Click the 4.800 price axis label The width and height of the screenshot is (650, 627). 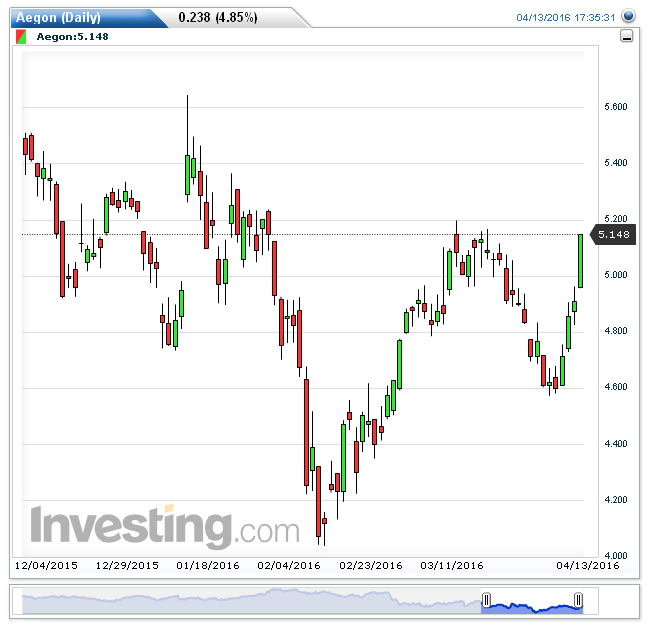[616, 331]
